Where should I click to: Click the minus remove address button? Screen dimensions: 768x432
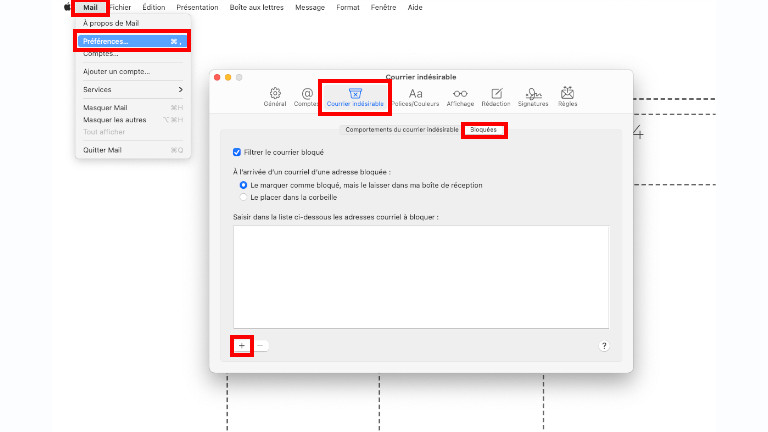click(x=261, y=346)
